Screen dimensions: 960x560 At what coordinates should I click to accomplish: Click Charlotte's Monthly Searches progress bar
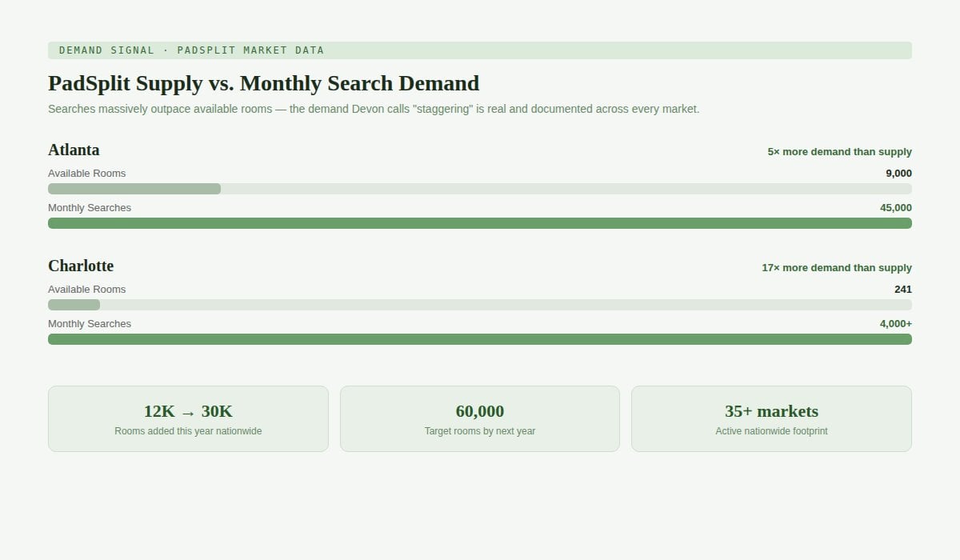tap(480, 339)
